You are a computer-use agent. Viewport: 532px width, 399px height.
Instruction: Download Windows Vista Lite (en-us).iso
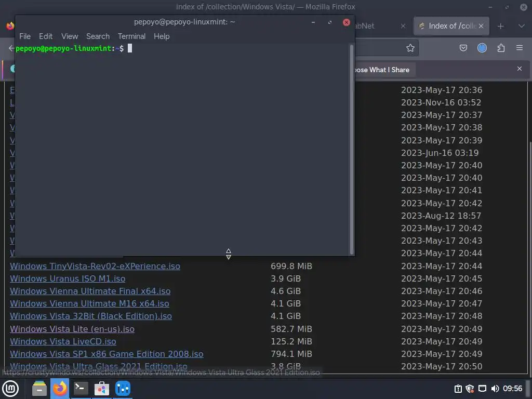click(x=72, y=329)
